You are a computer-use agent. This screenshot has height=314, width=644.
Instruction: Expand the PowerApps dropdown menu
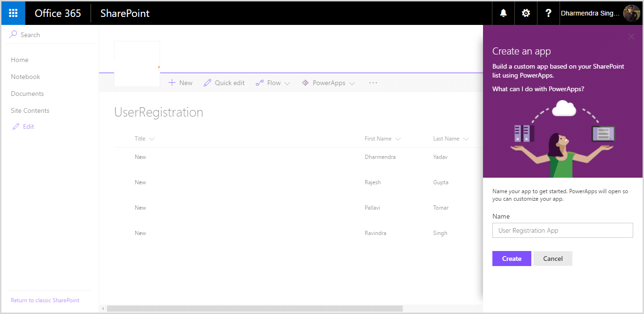click(x=328, y=83)
